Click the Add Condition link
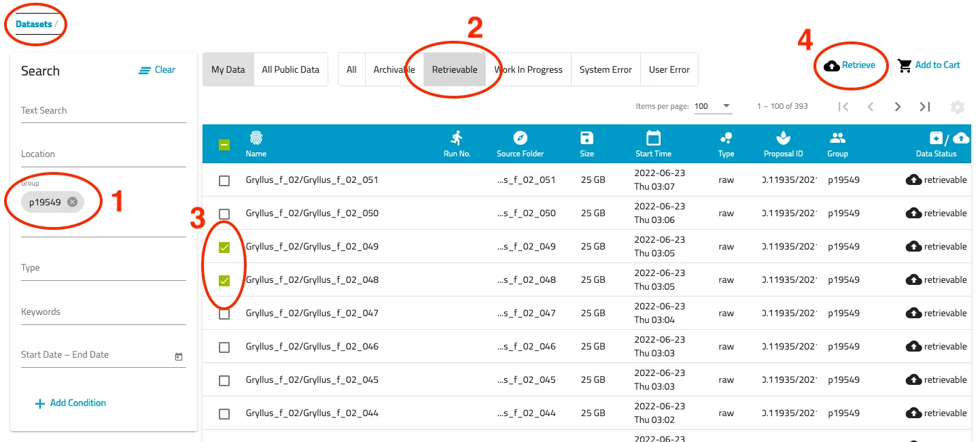 [x=71, y=403]
